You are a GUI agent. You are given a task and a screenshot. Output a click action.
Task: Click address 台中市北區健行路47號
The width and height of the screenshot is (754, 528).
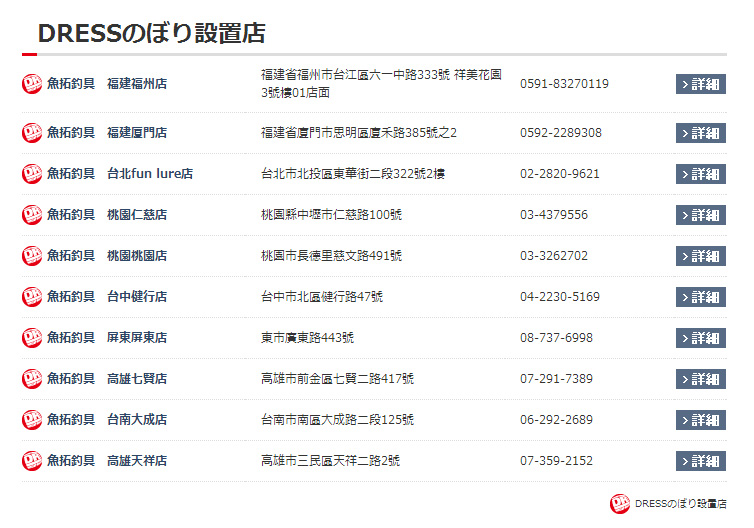tap(322, 297)
